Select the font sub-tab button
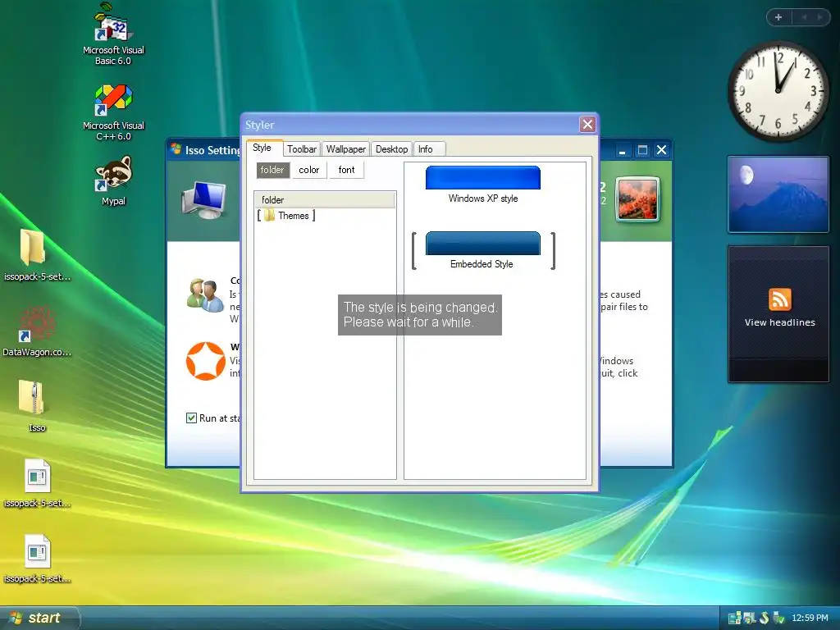 347,170
